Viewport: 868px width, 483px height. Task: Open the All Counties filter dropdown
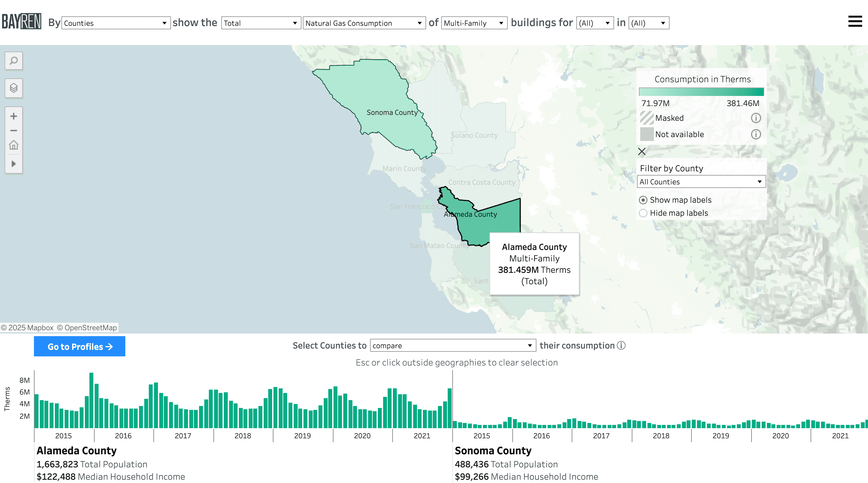pos(701,182)
